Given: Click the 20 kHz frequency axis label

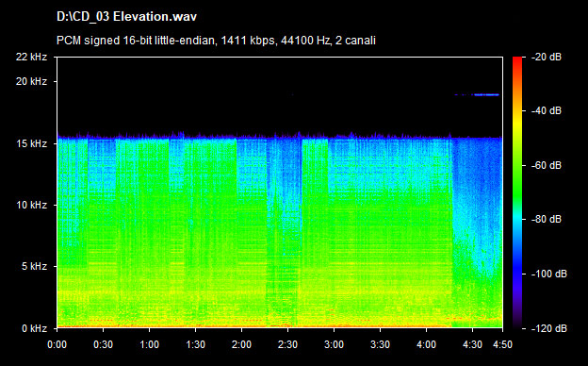Looking at the screenshot, I should pyautogui.click(x=31, y=81).
